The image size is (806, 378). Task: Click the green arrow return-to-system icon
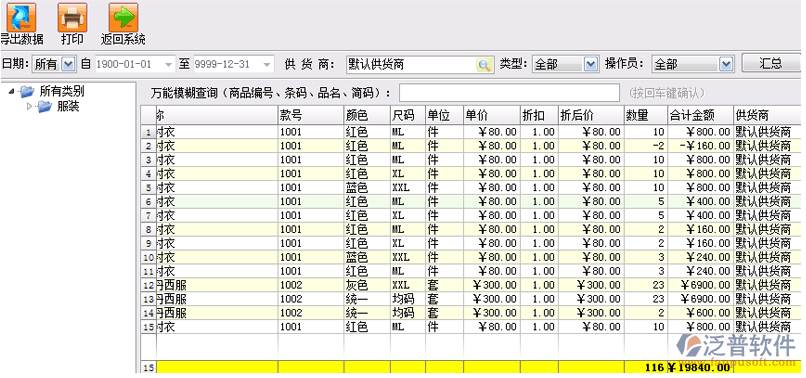coord(123,17)
